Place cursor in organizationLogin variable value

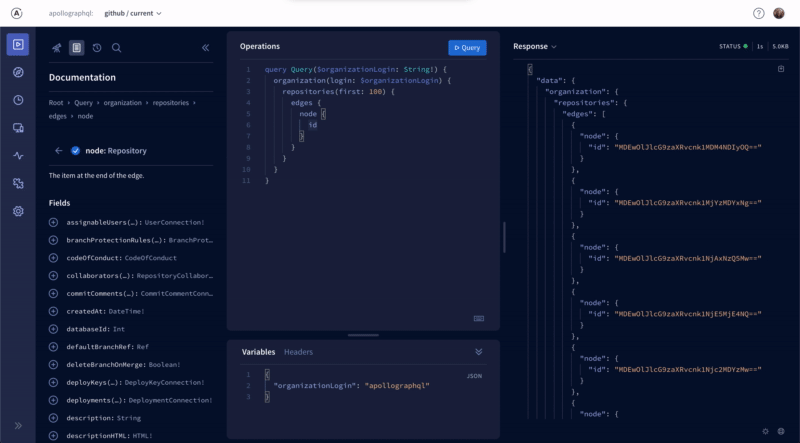pos(397,386)
